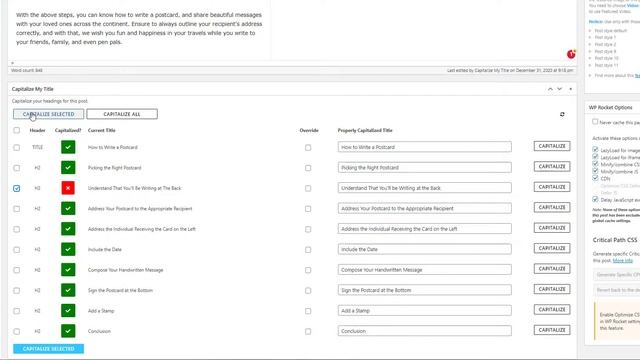Edit proper title field for Compose Your Handwritten Message
640x360 pixels.
pos(424,269)
